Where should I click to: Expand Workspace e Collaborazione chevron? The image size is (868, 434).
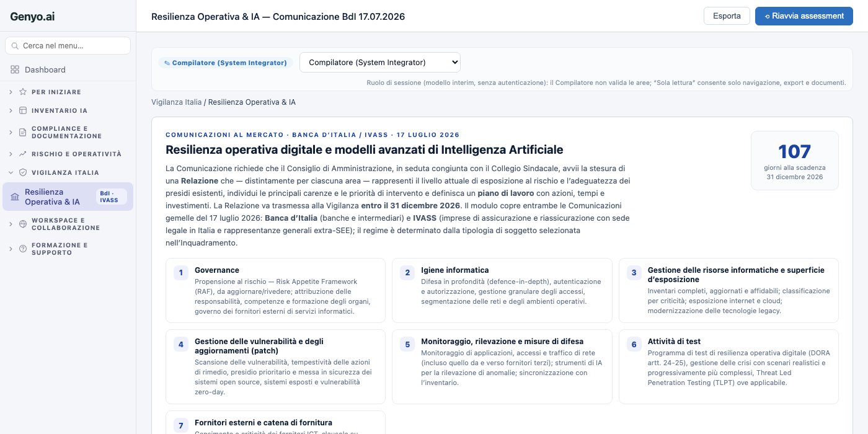pos(11,224)
